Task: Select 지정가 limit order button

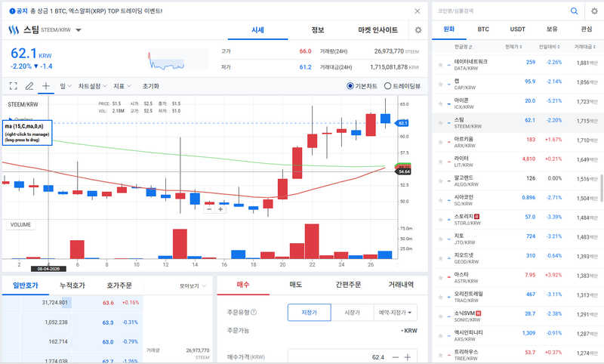Action: pyautogui.click(x=310, y=313)
